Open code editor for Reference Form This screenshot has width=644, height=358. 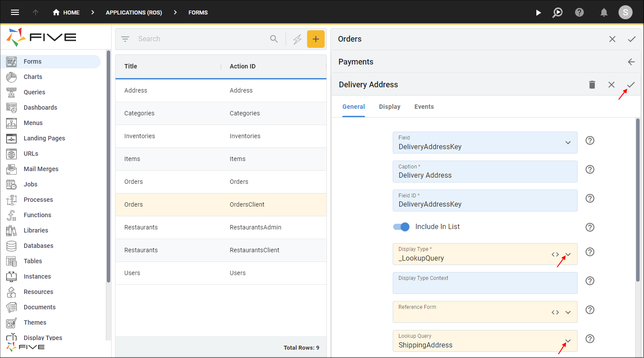pyautogui.click(x=555, y=312)
